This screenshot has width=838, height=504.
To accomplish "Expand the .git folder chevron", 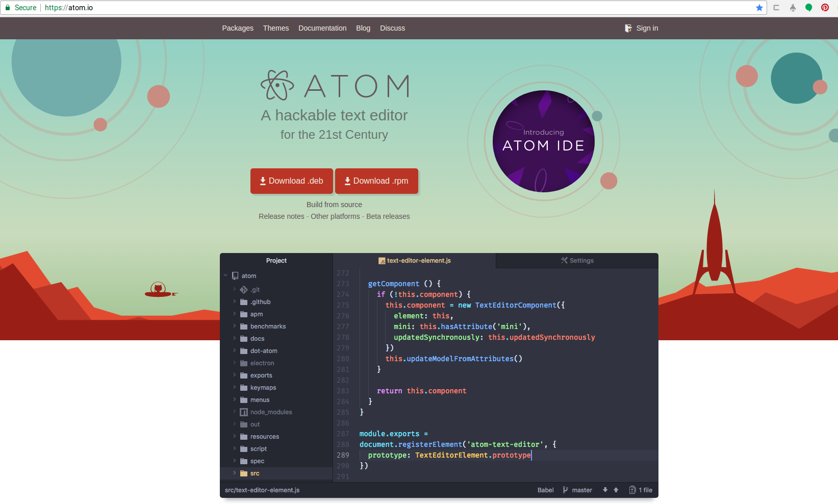I will point(235,289).
